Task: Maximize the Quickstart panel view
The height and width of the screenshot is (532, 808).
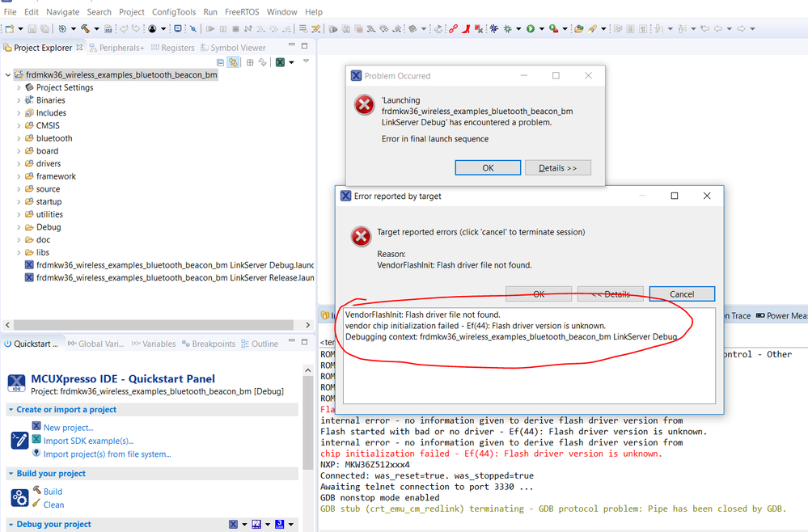Action: 305,342
